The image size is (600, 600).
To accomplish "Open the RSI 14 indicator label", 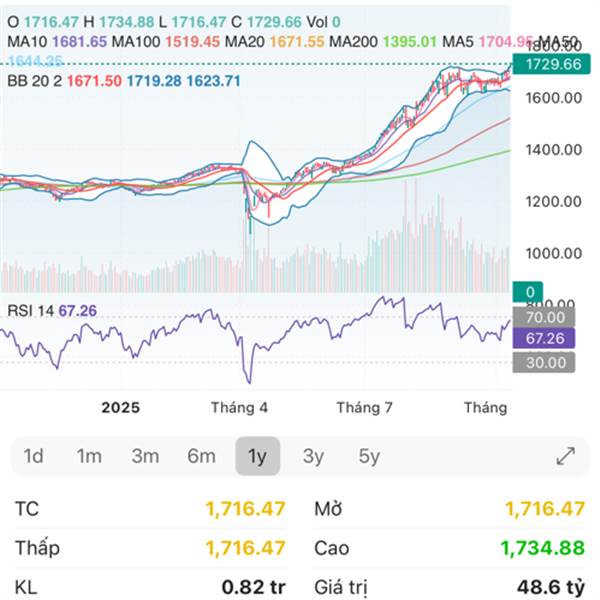I will click(x=30, y=311).
